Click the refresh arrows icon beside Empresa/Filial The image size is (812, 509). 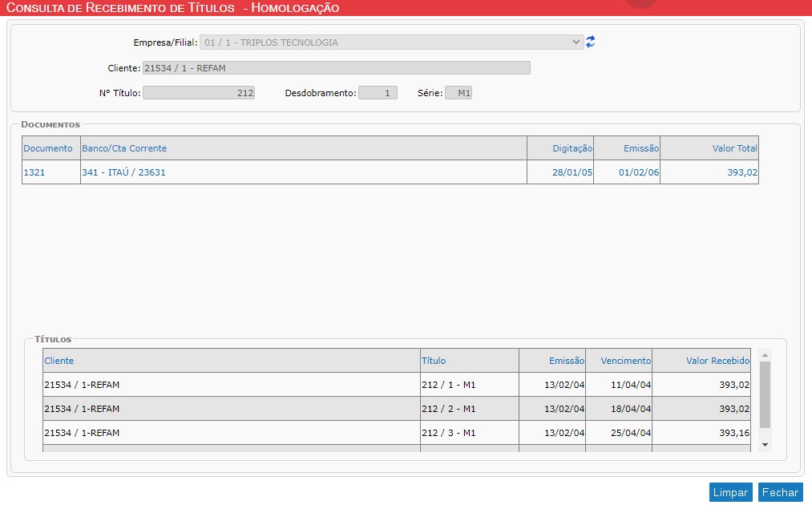pyautogui.click(x=590, y=42)
